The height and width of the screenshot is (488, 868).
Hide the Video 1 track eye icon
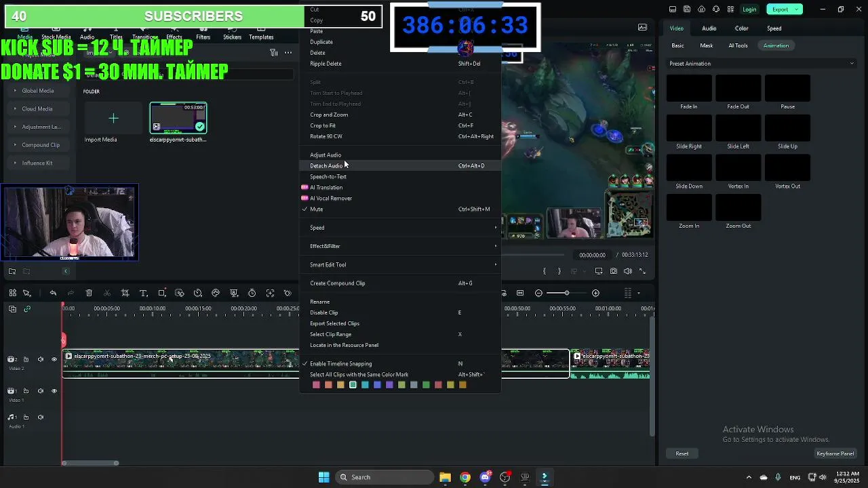point(54,391)
